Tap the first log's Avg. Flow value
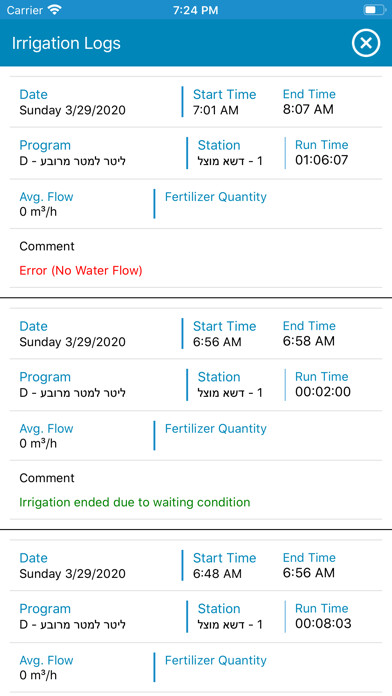This screenshot has width=392, height=696. 38,212
